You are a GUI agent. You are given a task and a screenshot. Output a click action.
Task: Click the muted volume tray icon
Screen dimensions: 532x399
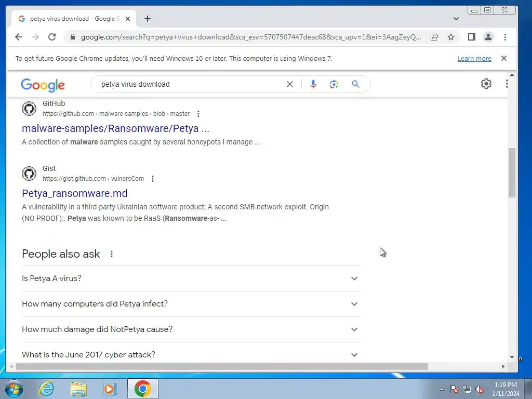click(x=480, y=389)
